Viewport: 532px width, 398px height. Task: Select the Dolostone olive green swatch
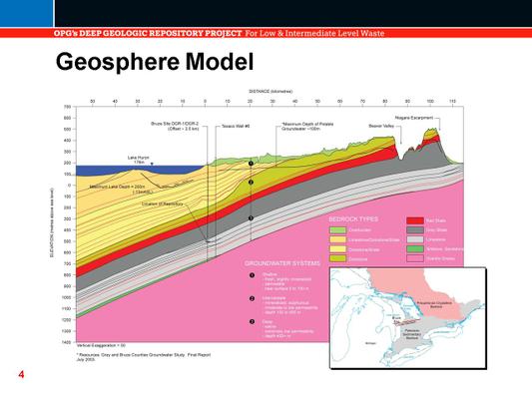[x=338, y=258]
